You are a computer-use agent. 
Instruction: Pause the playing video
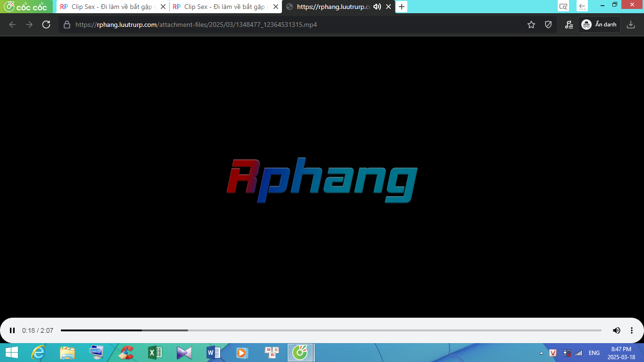(x=12, y=330)
